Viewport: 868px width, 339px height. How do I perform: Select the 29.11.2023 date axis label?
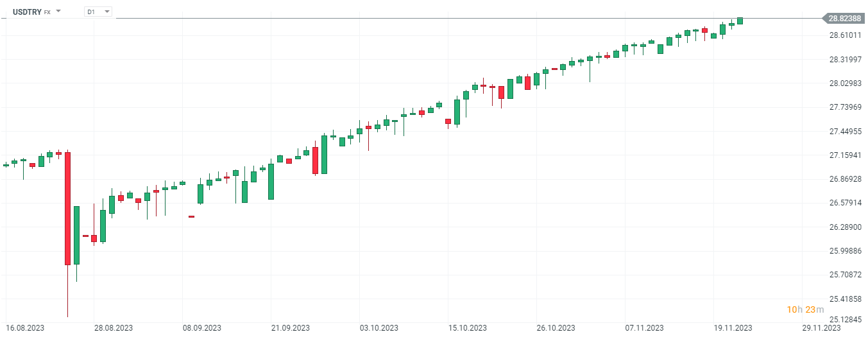point(822,328)
